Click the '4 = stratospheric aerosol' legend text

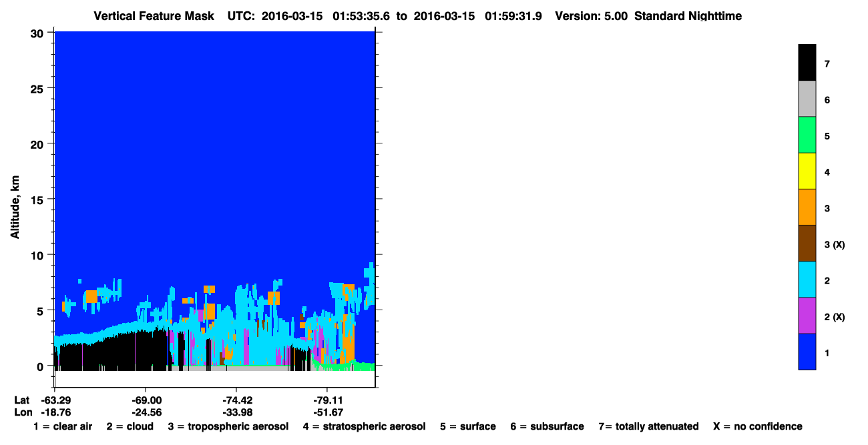pyautogui.click(x=364, y=426)
